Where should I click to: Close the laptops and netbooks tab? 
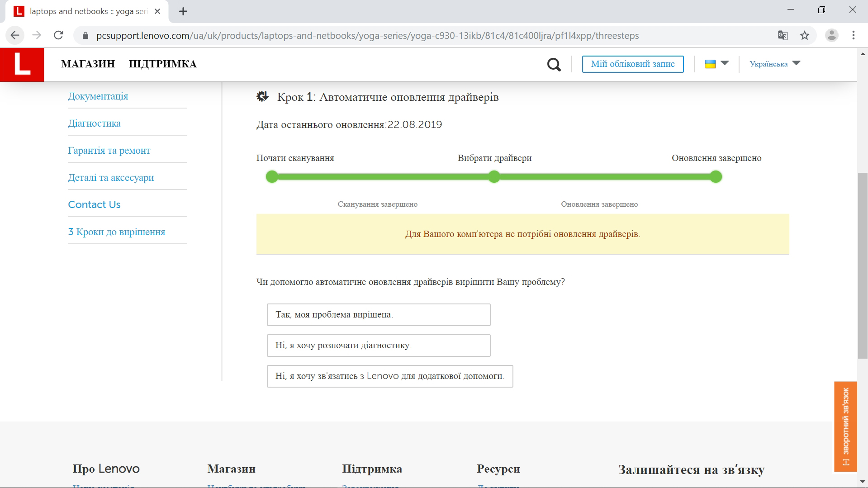157,11
